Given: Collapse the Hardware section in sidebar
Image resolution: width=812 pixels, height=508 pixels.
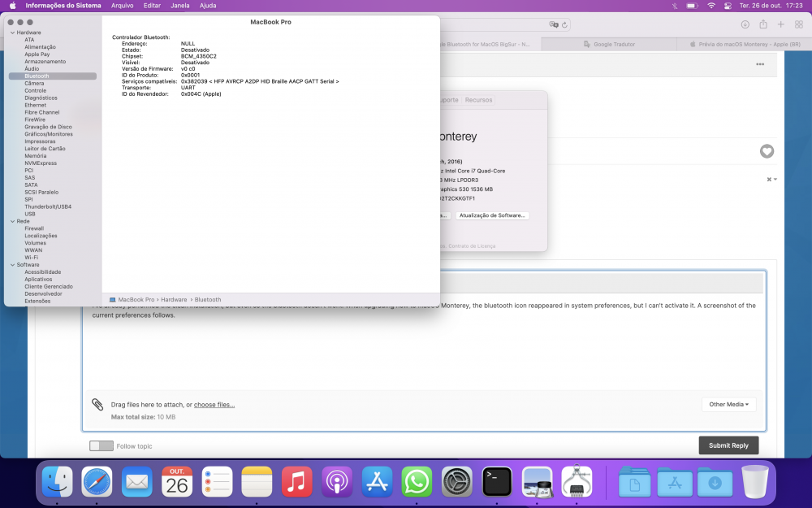Looking at the screenshot, I should click(x=12, y=33).
